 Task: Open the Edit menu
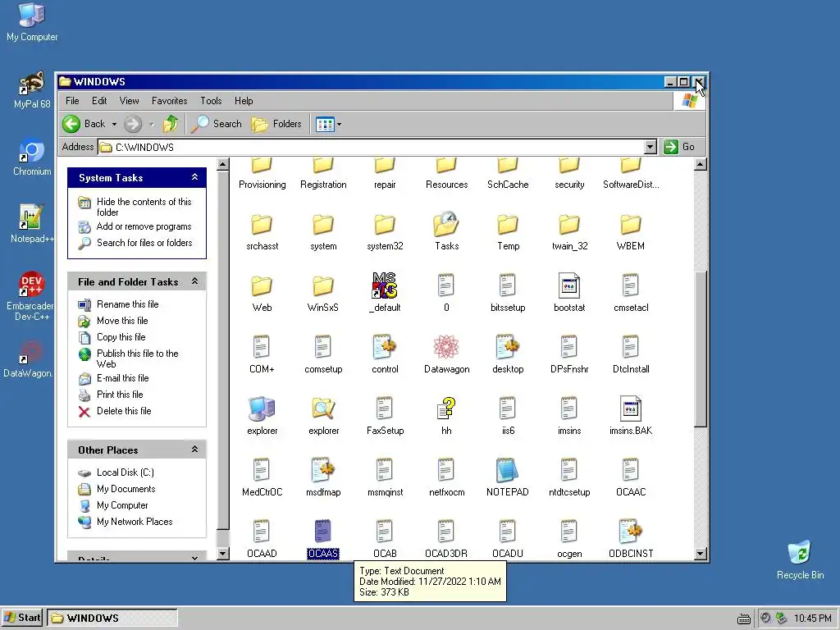(99, 101)
